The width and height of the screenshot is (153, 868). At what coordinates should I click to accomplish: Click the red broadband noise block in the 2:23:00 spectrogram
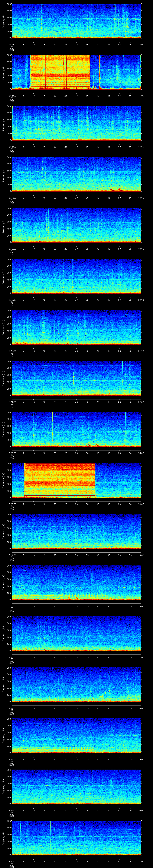tap(60, 480)
